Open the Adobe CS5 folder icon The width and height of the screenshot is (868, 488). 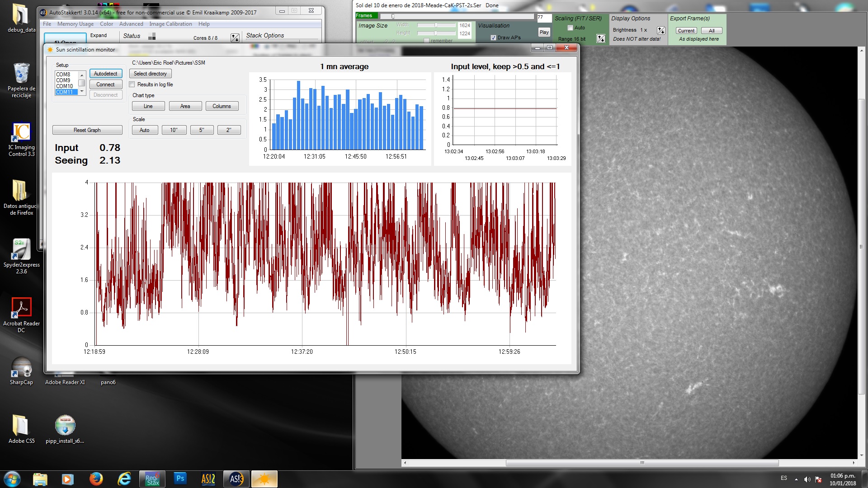21,429
